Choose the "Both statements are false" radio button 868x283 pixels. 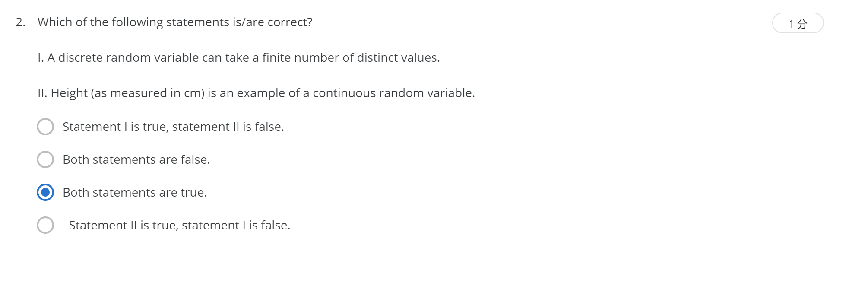pos(45,159)
